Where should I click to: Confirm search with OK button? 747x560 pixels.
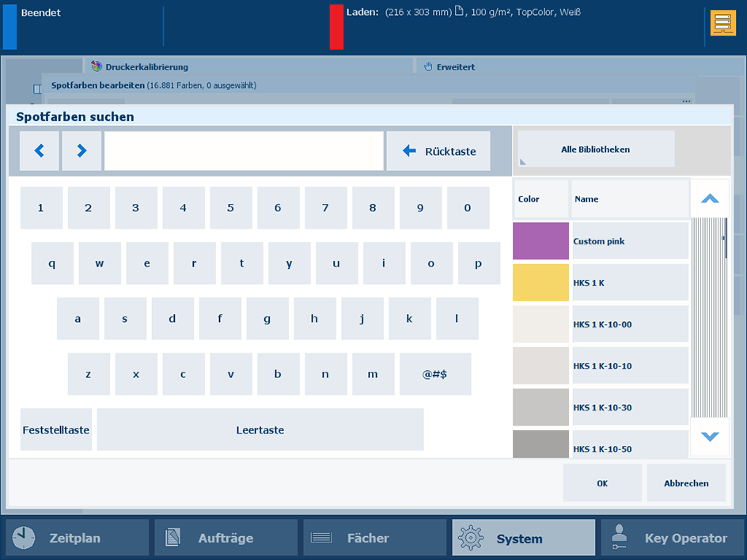pos(602,483)
